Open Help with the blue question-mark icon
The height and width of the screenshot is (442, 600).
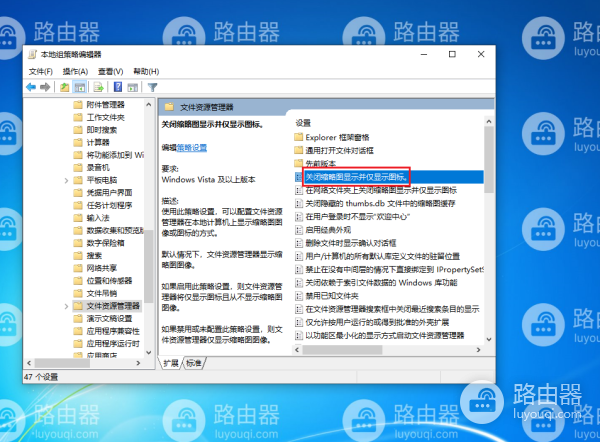118,87
